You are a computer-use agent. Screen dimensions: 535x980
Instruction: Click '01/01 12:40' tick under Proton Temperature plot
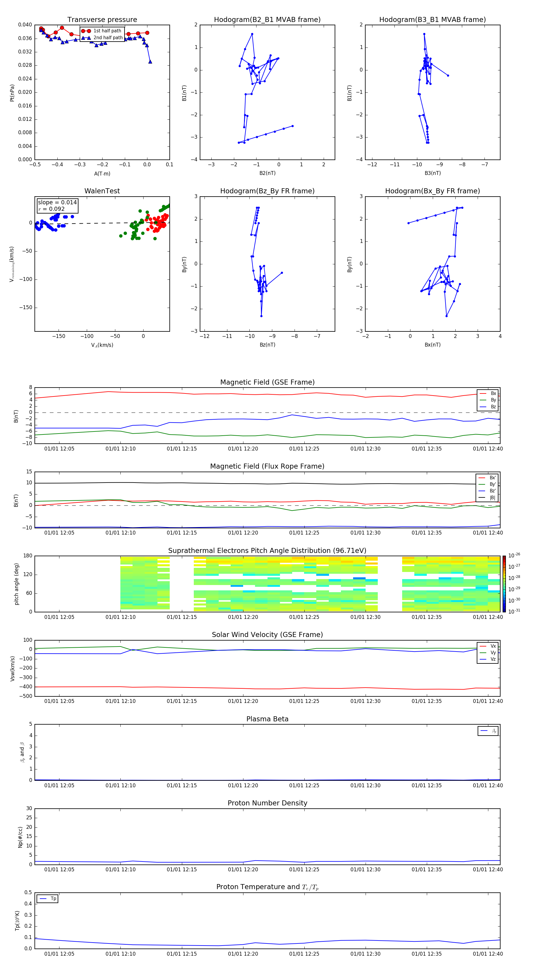[x=488, y=954]
